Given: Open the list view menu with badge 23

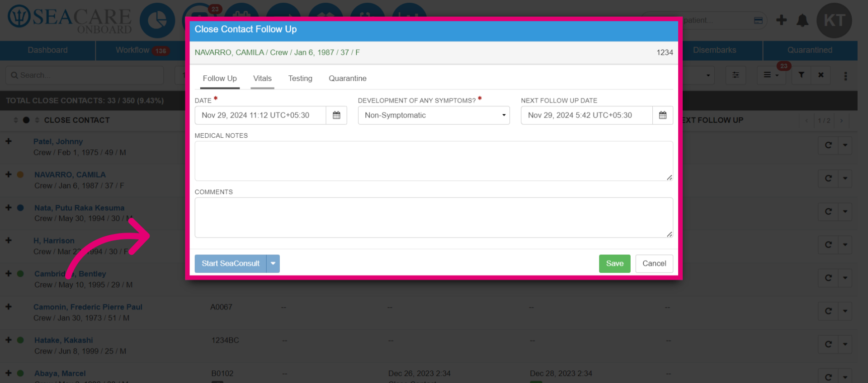Looking at the screenshot, I should [771, 75].
